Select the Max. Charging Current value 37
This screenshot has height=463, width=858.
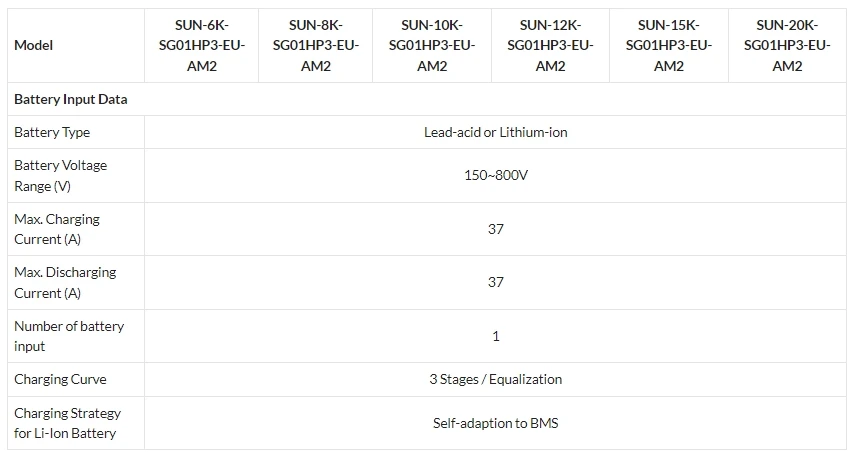point(495,229)
